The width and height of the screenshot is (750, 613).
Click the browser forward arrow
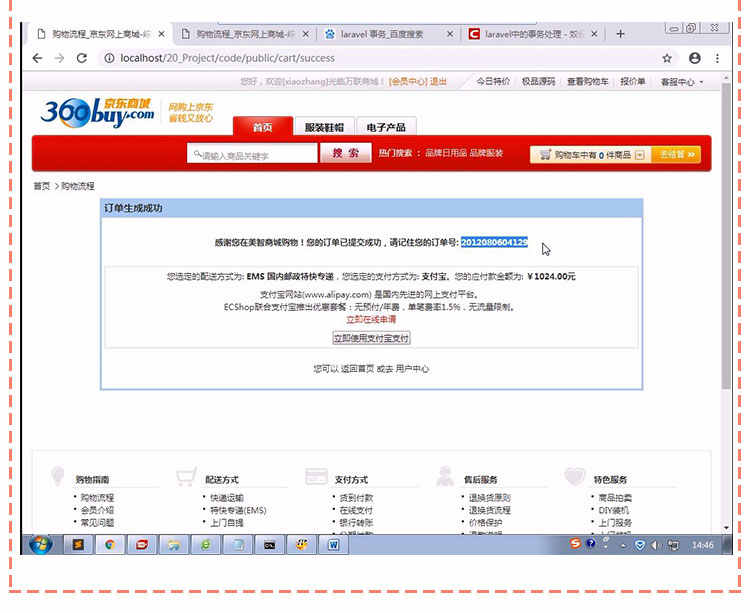point(59,58)
